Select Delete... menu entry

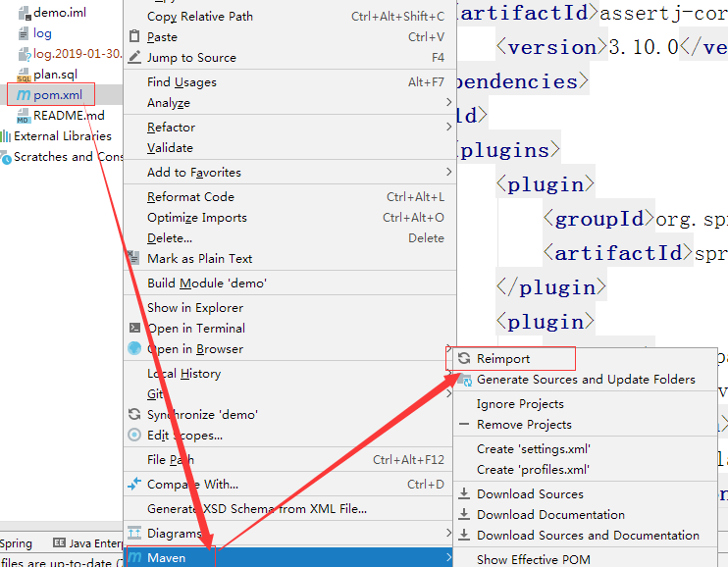pos(289,237)
